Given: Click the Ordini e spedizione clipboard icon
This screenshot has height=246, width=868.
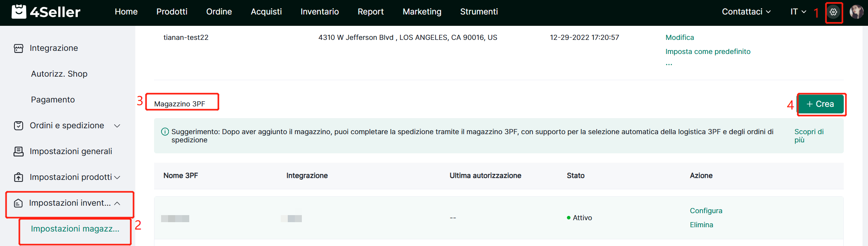Looking at the screenshot, I should [x=18, y=126].
